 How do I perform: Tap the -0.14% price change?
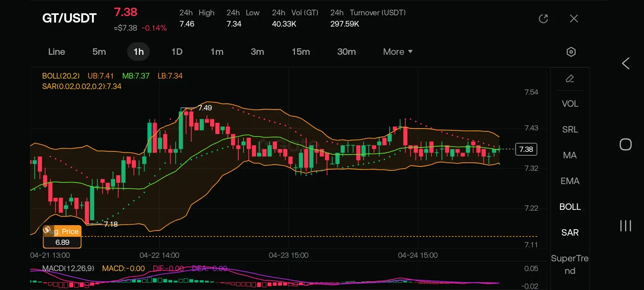[x=154, y=28]
